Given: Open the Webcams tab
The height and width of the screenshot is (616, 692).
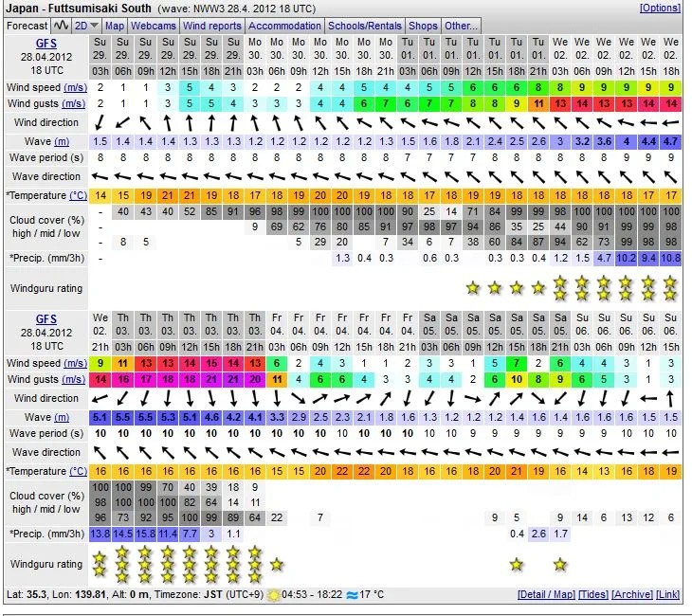Looking at the screenshot, I should coord(154,26).
